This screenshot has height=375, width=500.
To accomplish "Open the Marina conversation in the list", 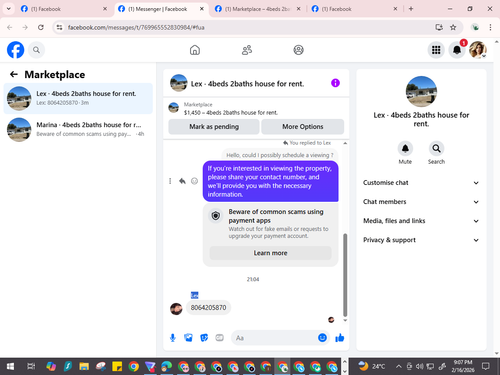I will pos(78,130).
